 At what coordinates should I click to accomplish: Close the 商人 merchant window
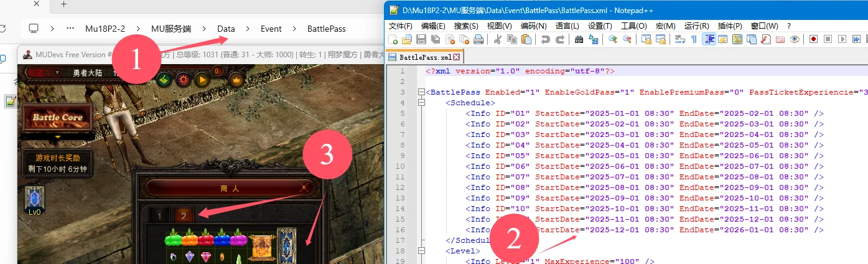tap(304, 187)
